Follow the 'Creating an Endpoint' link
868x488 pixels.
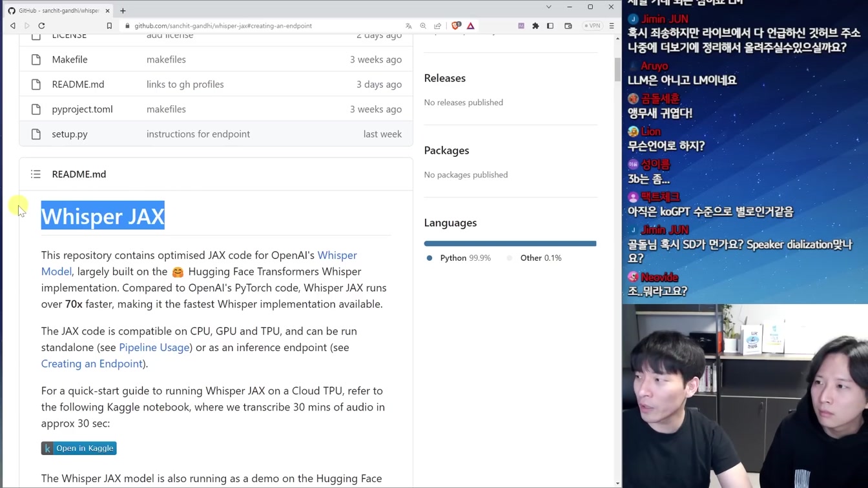(92, 363)
